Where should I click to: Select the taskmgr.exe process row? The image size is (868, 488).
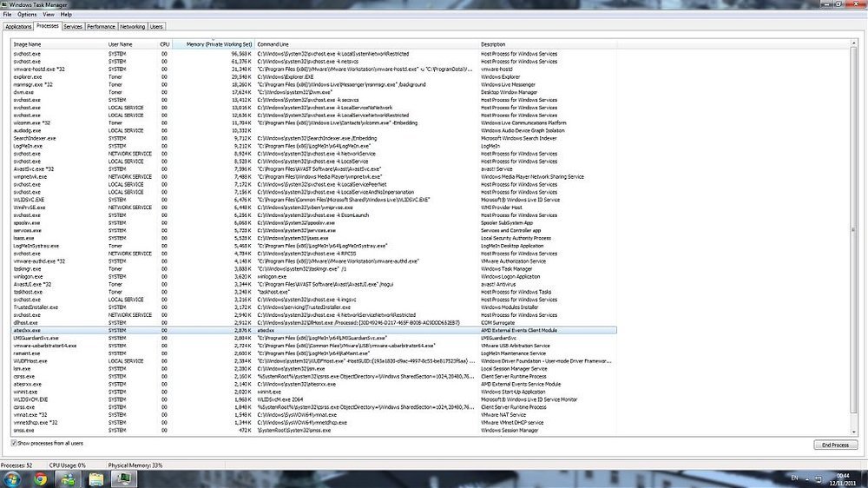(314, 268)
